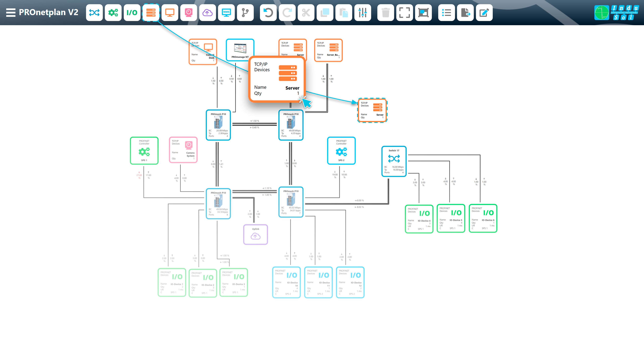Viewport: 644px width, 346px height.
Task: Redo the last action
Action: coord(287,12)
